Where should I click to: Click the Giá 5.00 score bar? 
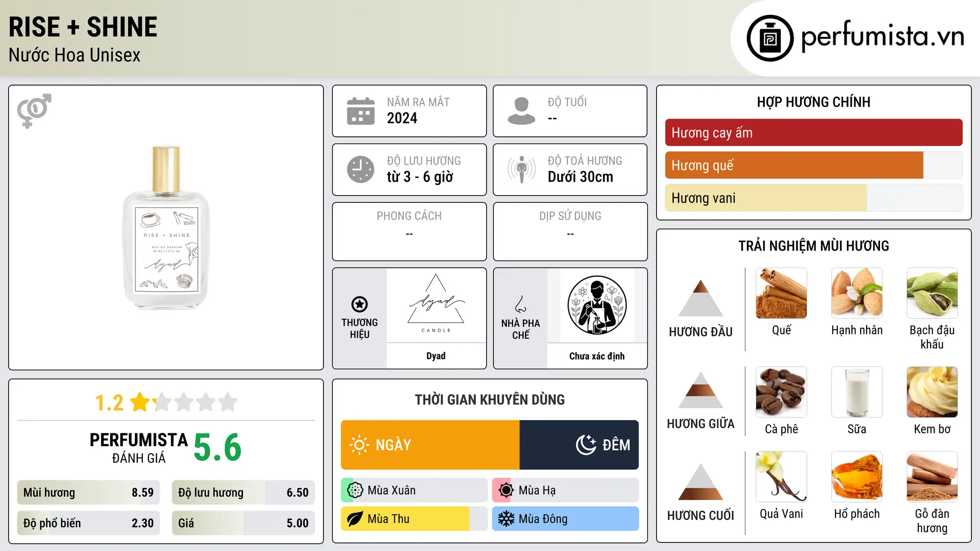[244, 523]
